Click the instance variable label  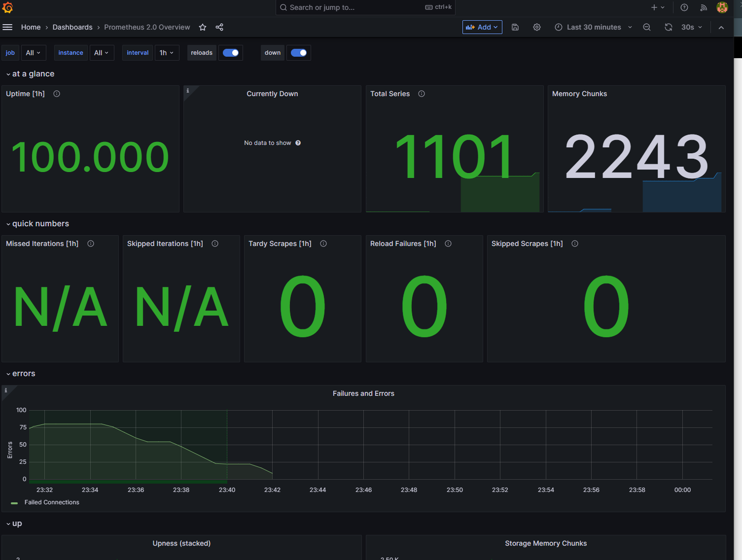click(x=71, y=53)
